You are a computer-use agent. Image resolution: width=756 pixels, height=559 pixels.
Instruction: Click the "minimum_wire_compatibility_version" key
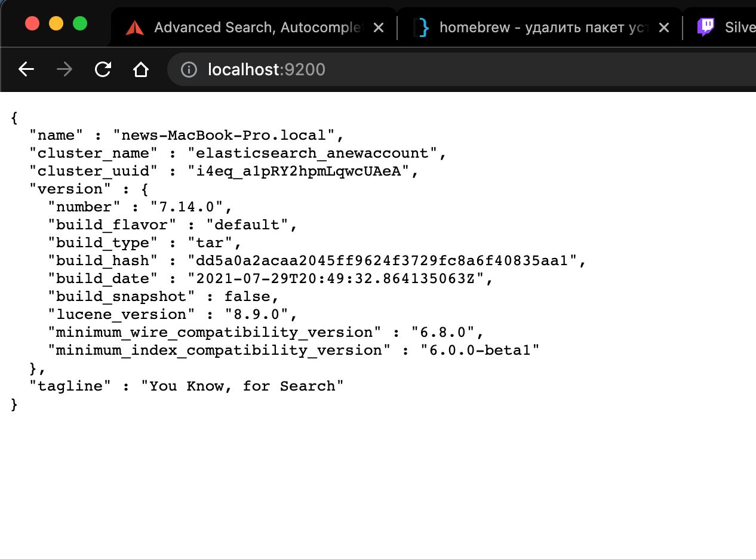pyautogui.click(x=215, y=332)
